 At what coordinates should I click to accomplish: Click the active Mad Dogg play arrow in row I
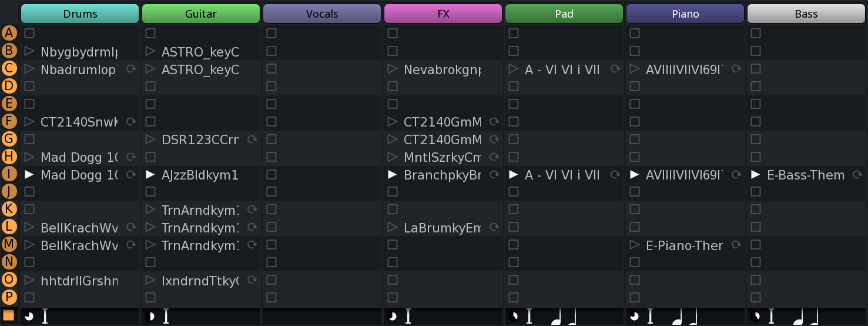point(29,175)
